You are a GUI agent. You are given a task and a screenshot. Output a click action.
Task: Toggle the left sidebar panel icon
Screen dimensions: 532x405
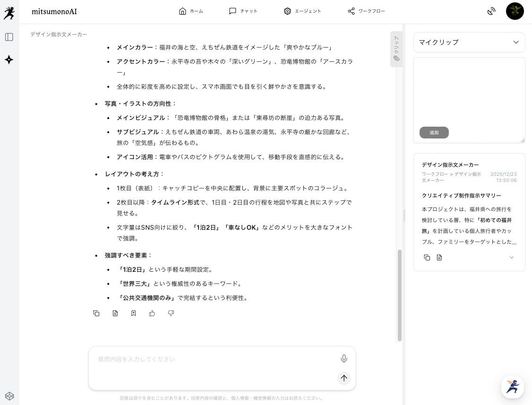click(x=9, y=37)
